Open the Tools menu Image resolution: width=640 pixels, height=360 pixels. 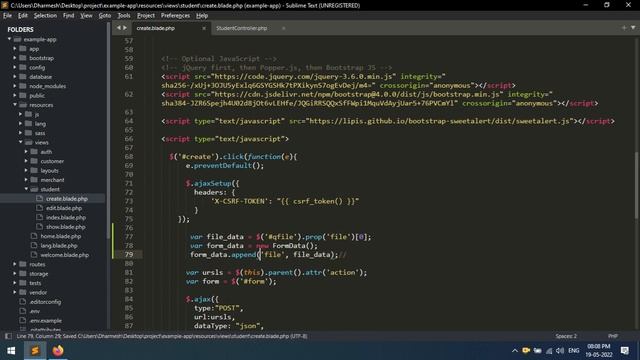click(x=124, y=16)
